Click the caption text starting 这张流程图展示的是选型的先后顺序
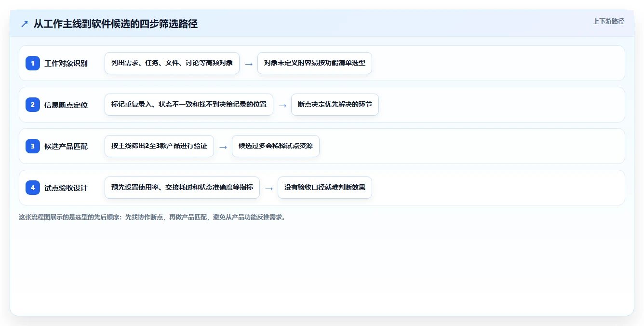The height and width of the screenshot is (326, 644). [152, 217]
